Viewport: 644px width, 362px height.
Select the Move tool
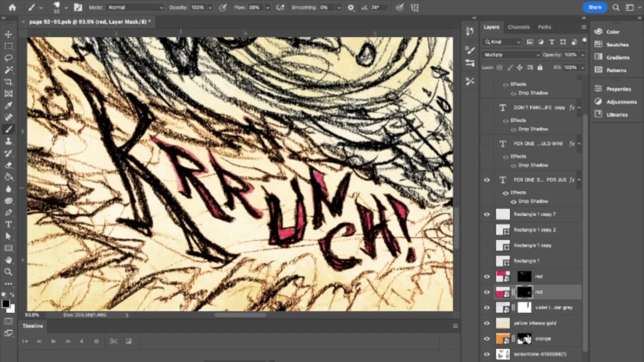(x=9, y=34)
